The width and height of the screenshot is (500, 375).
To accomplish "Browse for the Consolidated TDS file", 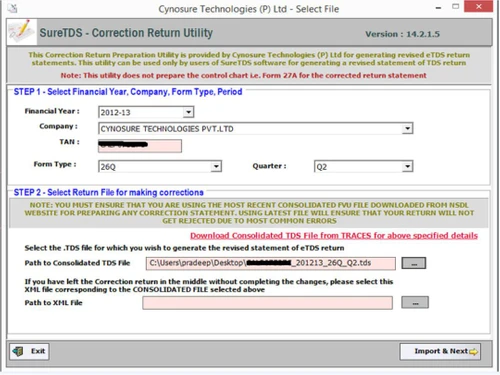I will click(x=414, y=263).
